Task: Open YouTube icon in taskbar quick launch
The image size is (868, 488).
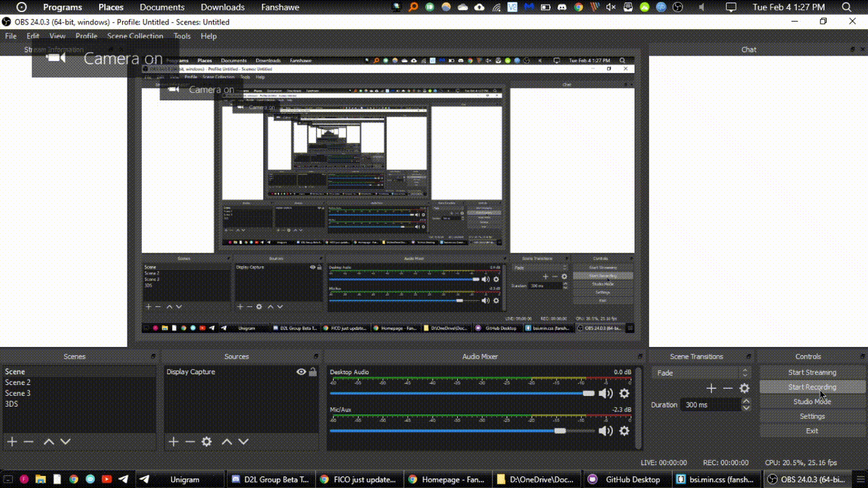Action: [x=106, y=479]
